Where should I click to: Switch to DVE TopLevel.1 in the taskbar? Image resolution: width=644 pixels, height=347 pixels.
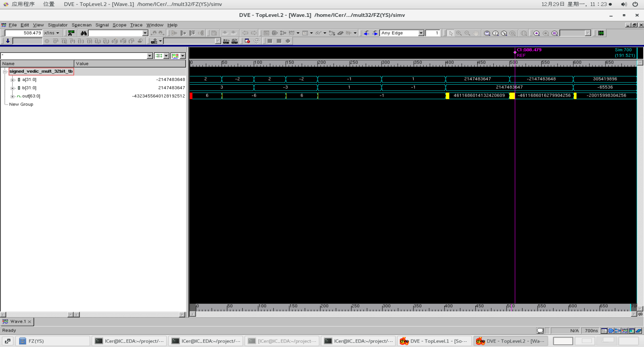pyautogui.click(x=434, y=341)
